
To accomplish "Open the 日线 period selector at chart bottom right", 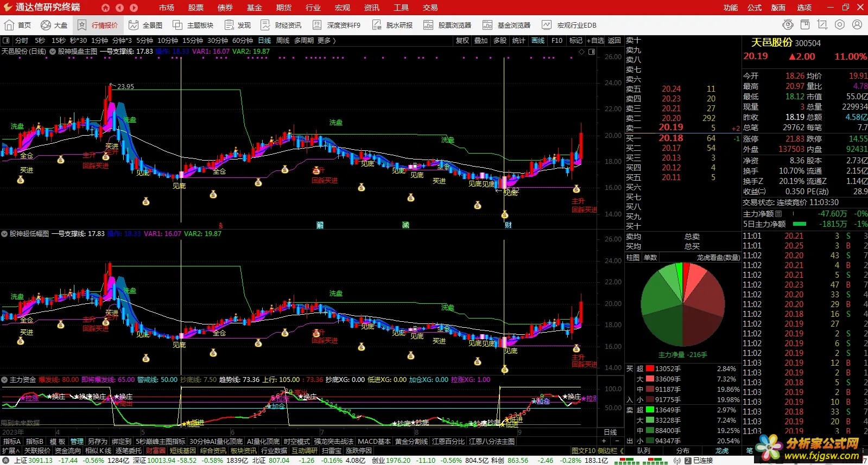I will click(x=610, y=432).
